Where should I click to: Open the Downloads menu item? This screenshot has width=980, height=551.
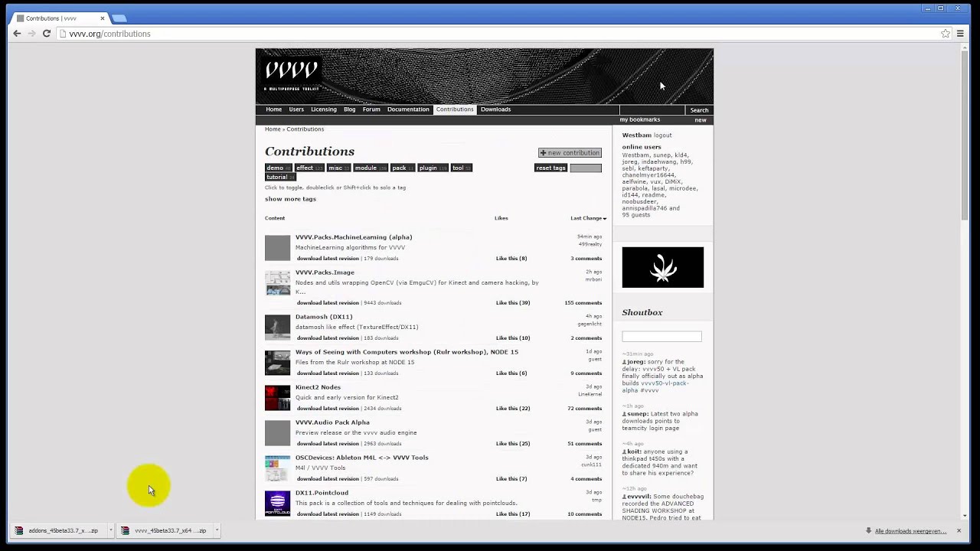(495, 109)
